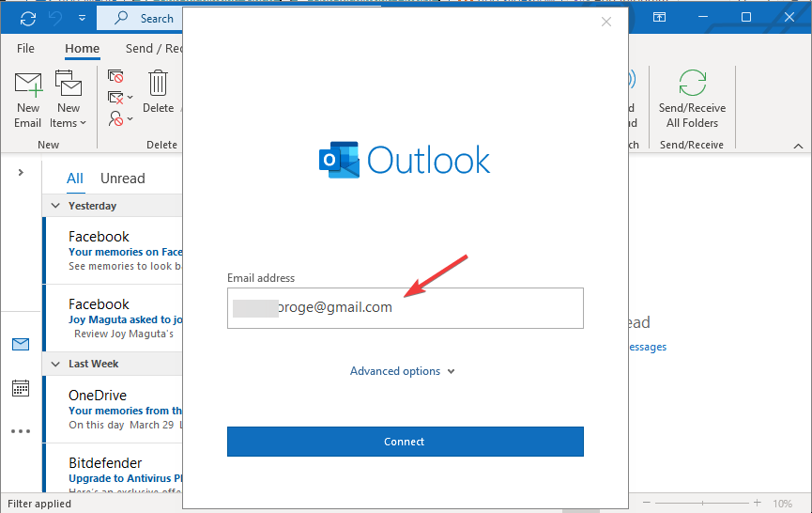
Task: Switch to Mail view icon
Action: pos(21,344)
